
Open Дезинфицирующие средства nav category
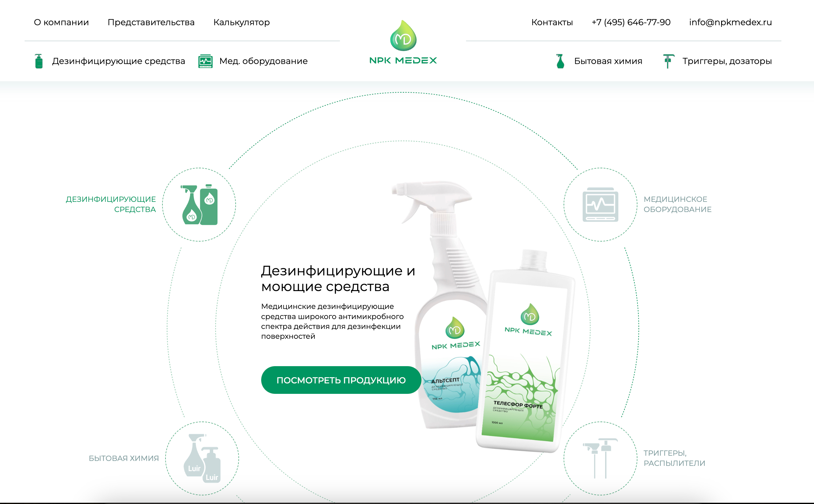(x=119, y=61)
